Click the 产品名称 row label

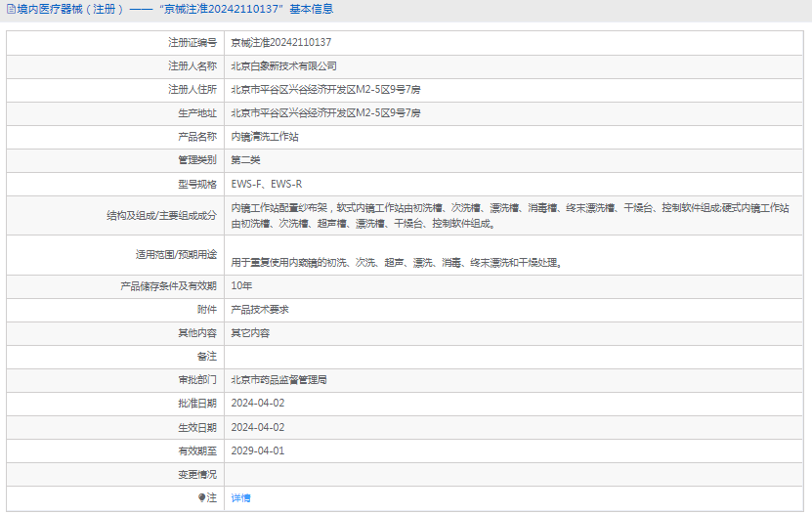click(x=197, y=137)
